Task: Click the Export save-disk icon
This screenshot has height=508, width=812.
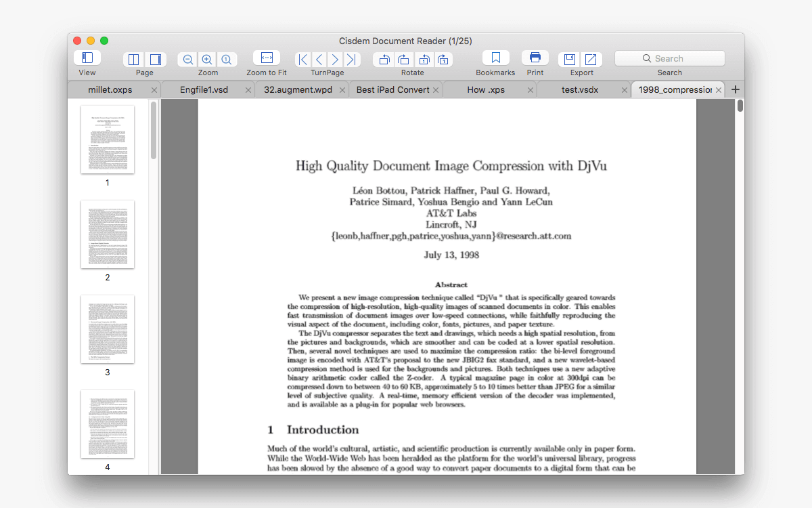Action: coord(570,60)
